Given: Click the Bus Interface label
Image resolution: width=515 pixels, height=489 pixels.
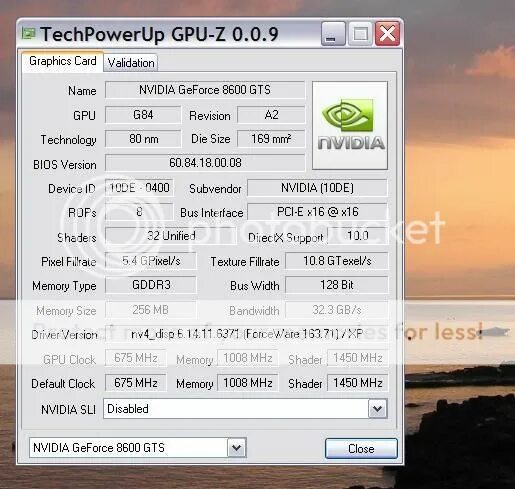Looking at the screenshot, I should (212, 213).
